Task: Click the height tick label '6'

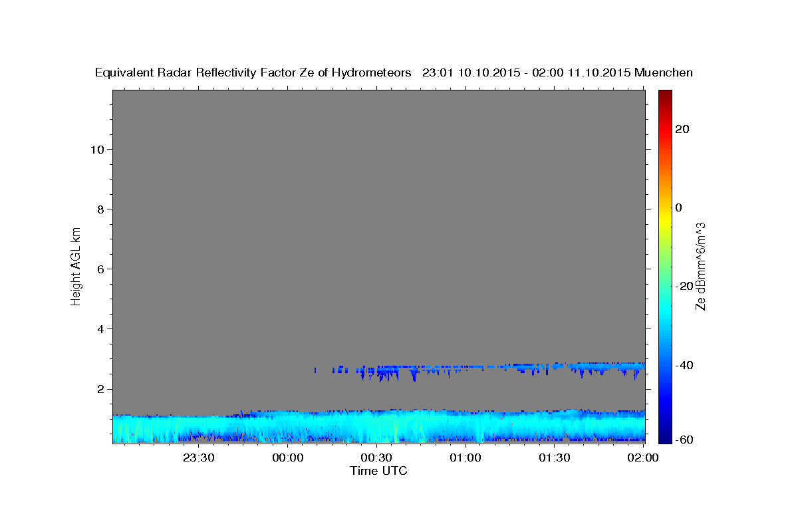Action: tap(100, 269)
